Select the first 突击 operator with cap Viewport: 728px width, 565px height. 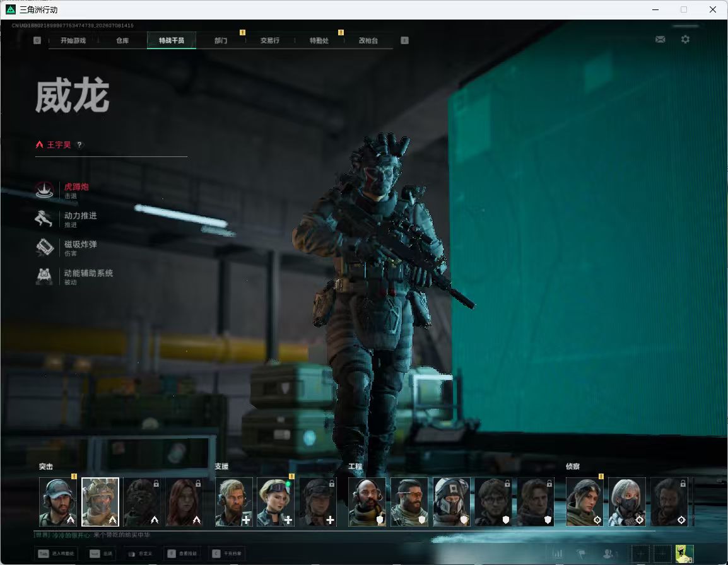[x=58, y=502]
